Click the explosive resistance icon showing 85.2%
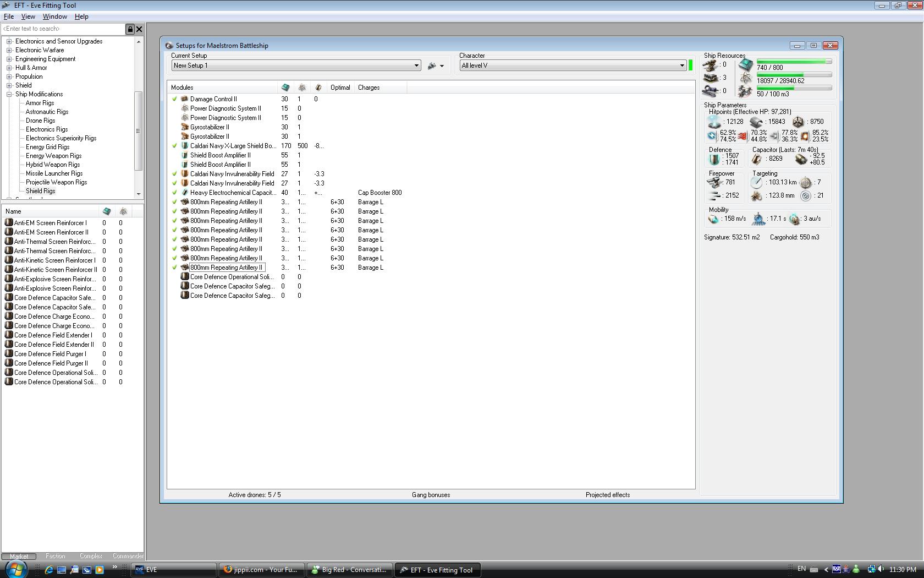The image size is (924, 578). coord(805,135)
